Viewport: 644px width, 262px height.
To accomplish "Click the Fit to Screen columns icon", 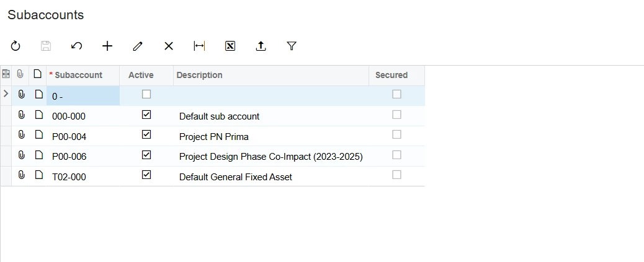I will click(x=199, y=46).
